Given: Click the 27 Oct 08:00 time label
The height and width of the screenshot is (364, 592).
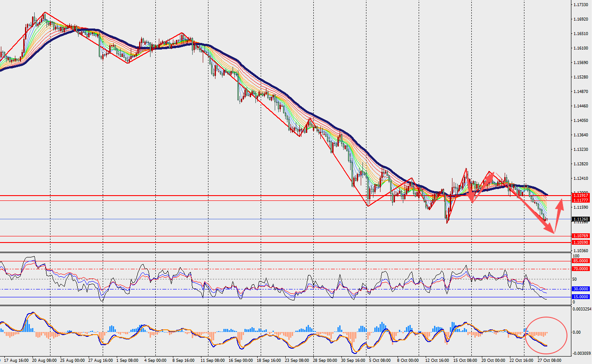Looking at the screenshot, I should click(x=549, y=360).
